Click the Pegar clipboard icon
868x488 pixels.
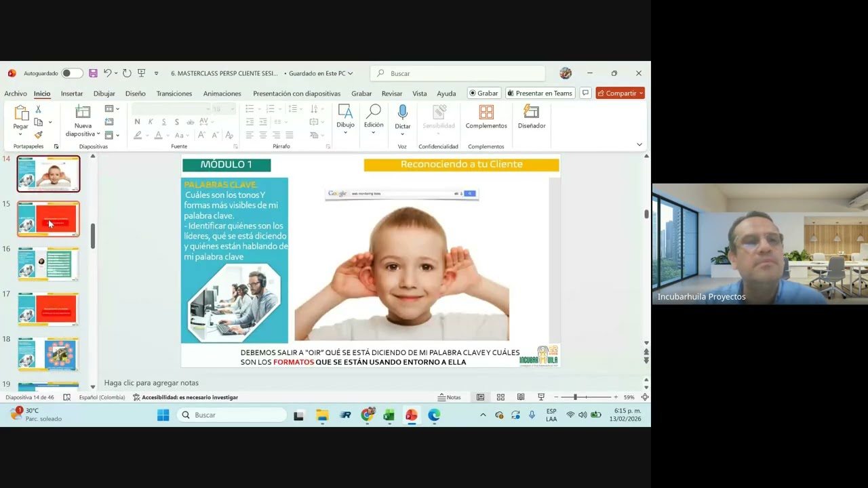coord(21,113)
